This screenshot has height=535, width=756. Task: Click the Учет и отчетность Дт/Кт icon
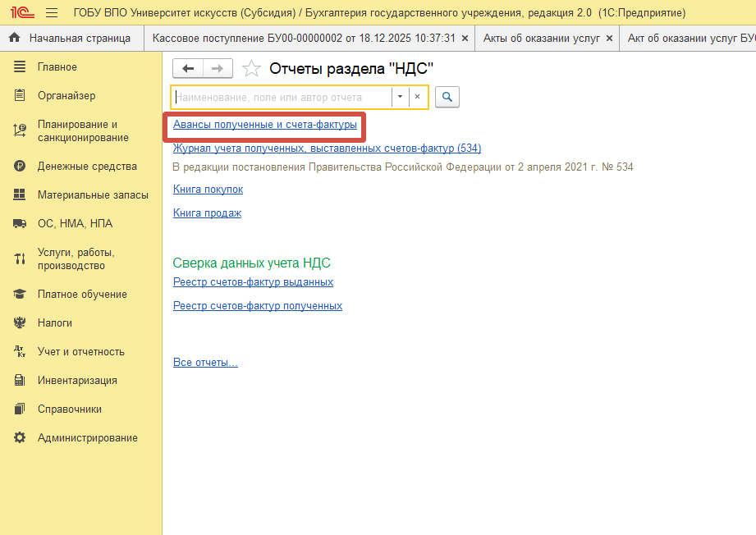pyautogui.click(x=19, y=351)
